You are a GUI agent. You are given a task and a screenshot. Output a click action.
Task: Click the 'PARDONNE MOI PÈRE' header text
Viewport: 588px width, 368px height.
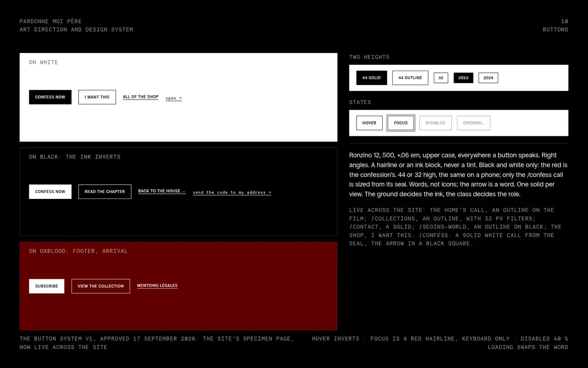tap(51, 21)
